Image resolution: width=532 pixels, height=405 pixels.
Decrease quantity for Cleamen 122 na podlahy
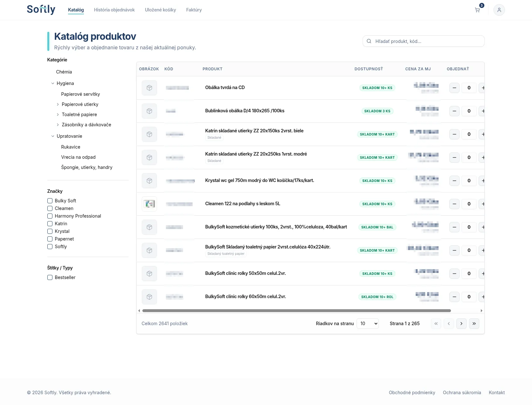(454, 204)
